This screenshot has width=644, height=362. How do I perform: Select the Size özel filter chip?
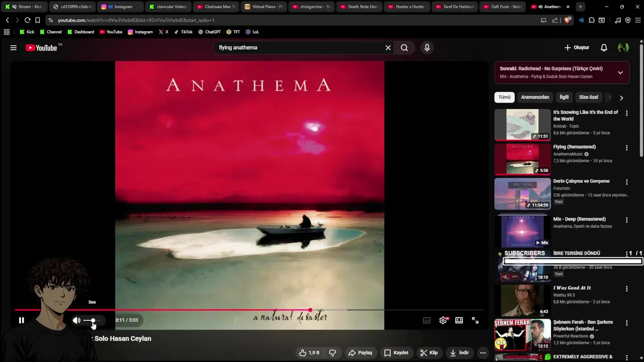tap(589, 97)
